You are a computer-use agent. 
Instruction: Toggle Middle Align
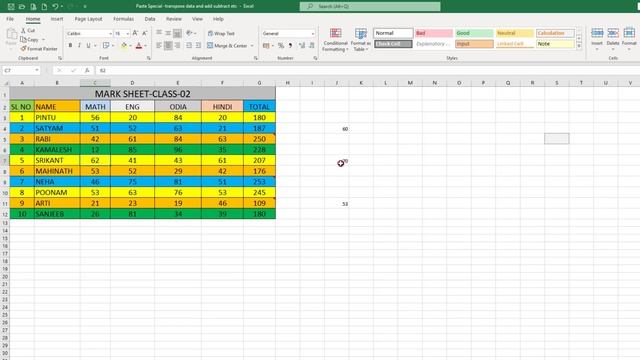[168, 33]
